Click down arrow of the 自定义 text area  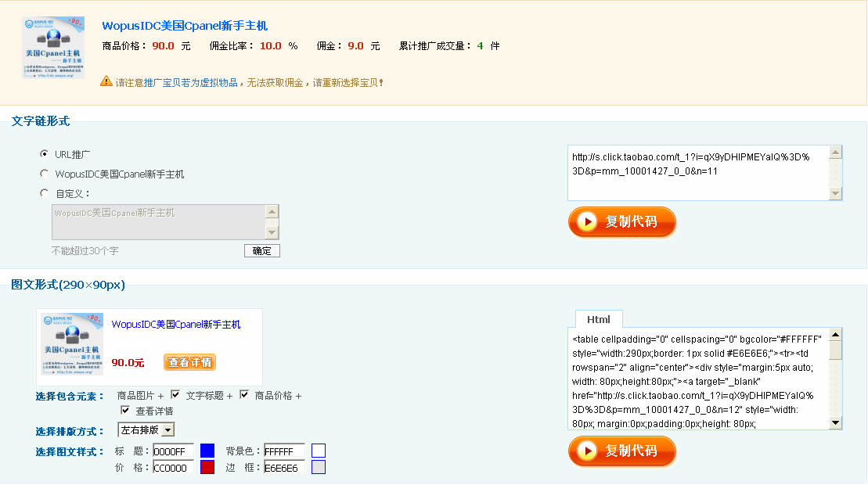(x=272, y=232)
